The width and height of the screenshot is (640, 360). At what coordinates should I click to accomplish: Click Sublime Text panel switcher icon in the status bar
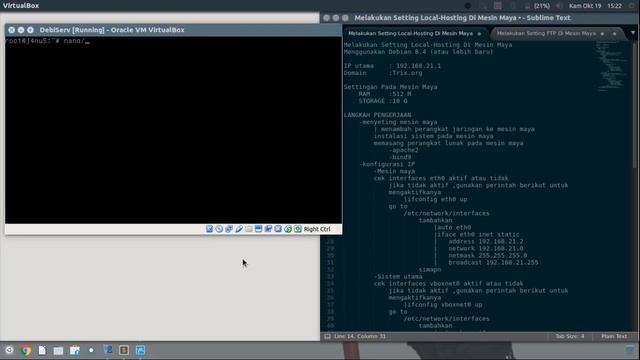(x=327, y=336)
